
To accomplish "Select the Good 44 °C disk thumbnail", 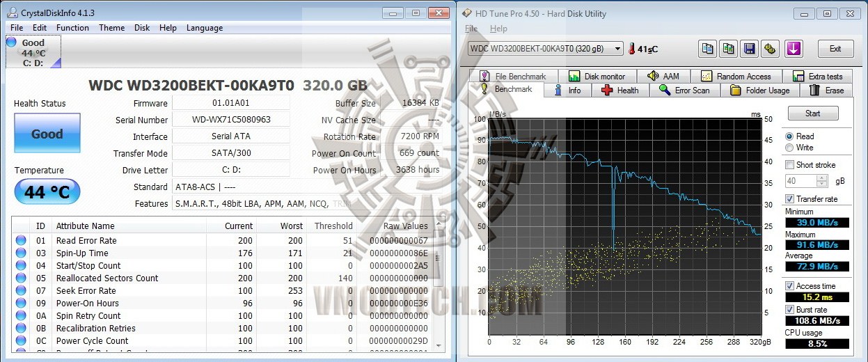I will [x=33, y=52].
